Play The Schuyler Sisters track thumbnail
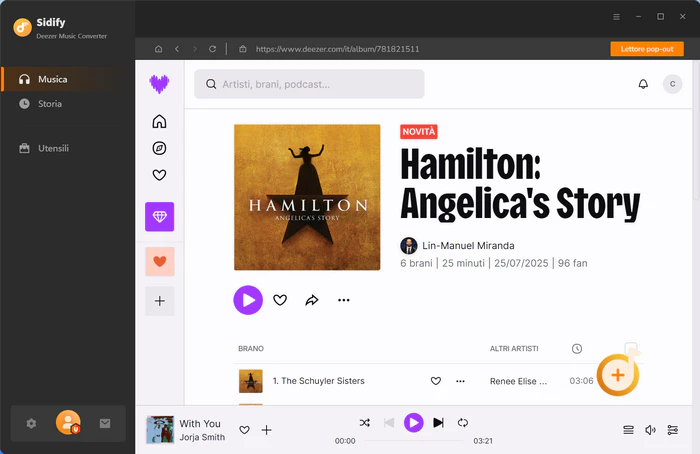The height and width of the screenshot is (454, 700). point(250,381)
